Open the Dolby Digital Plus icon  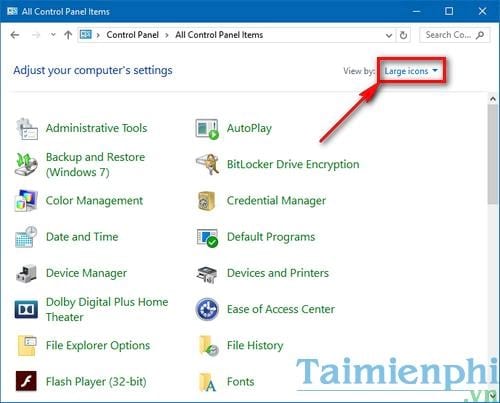(26, 309)
